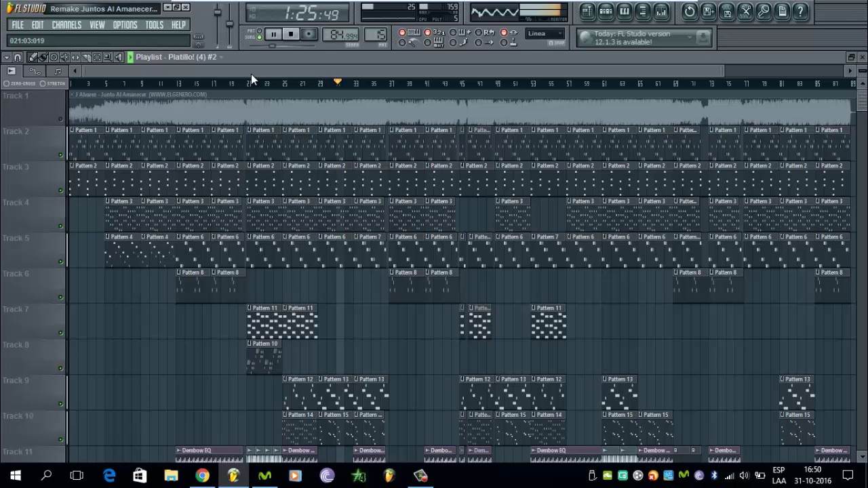Stop playback with the stop button
This screenshot has width=868, height=488.
pos(291,35)
